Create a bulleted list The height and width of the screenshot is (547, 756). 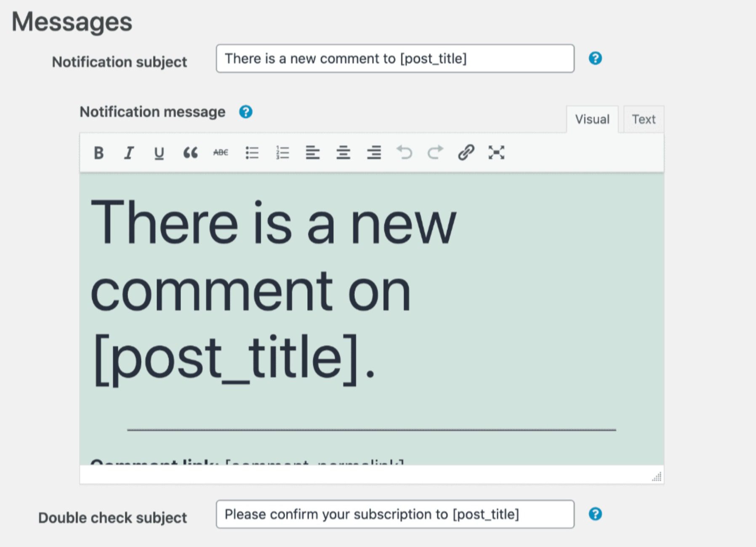[252, 153]
